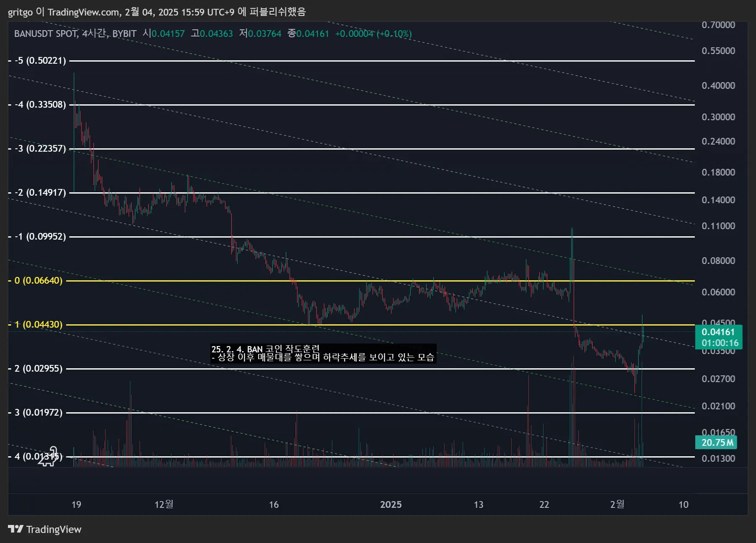Click the time axis label 2월

pos(617,504)
